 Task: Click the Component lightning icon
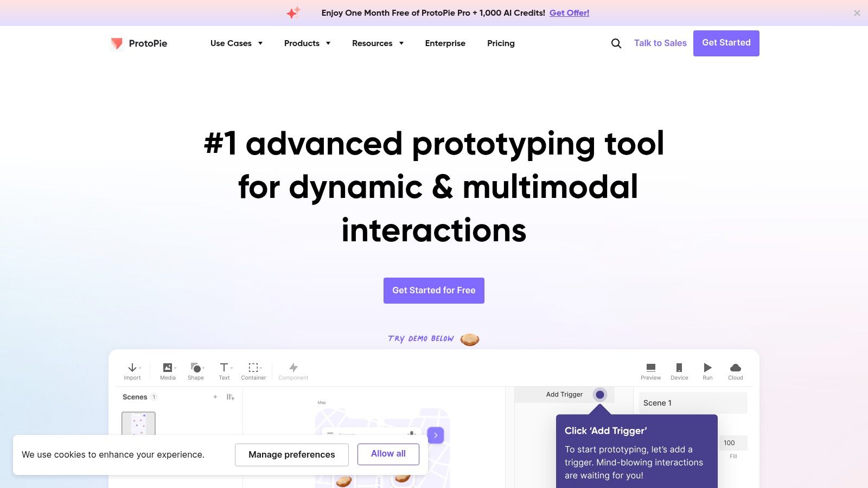coord(293,368)
